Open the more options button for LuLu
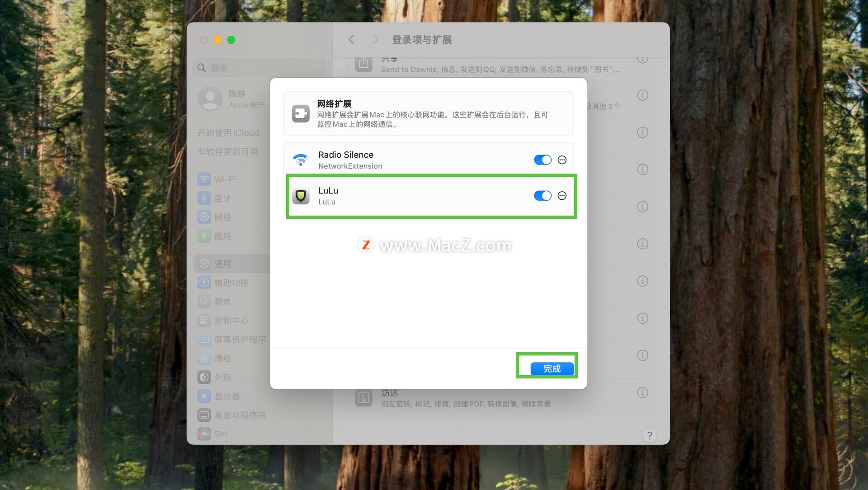 (562, 196)
